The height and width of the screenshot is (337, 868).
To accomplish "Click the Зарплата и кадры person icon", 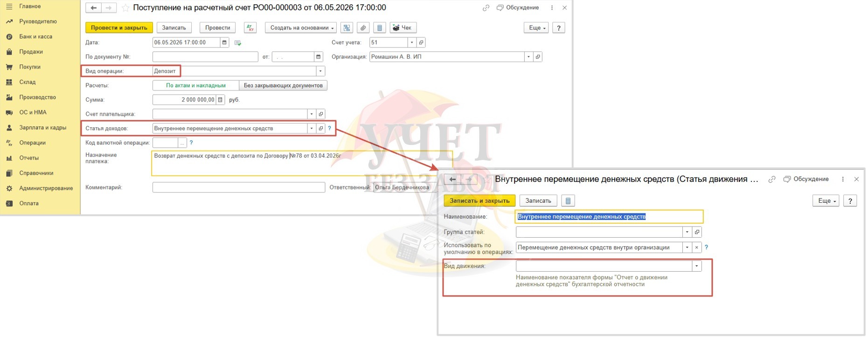I will [x=9, y=128].
